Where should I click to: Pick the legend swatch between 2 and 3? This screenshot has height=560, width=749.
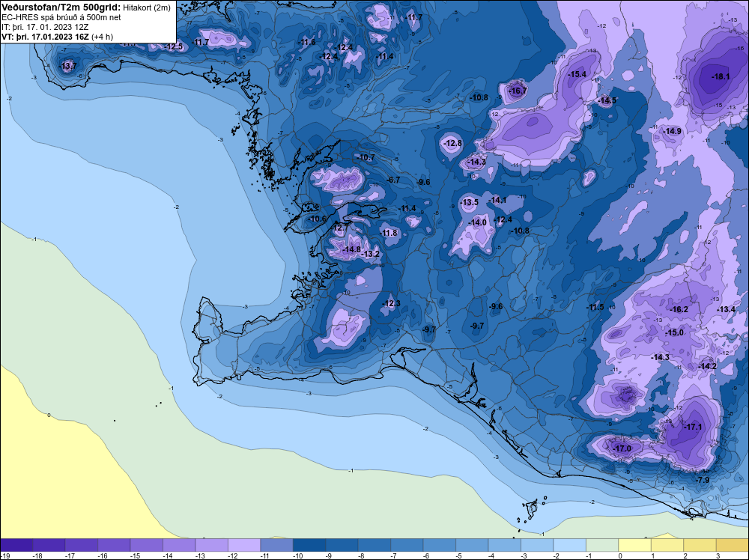700,545
